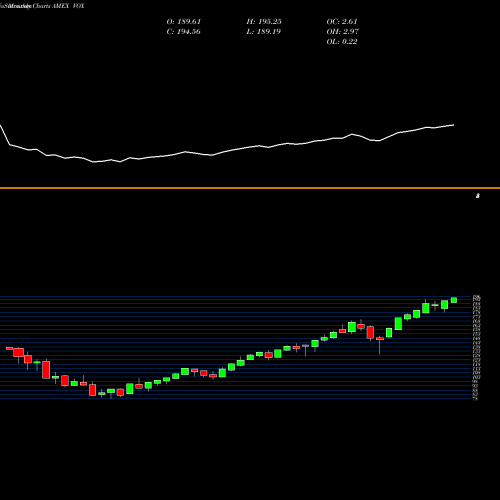The width and height of the screenshot is (500, 500).
Task: Click the low value L: 189.19
Action: click(264, 32)
